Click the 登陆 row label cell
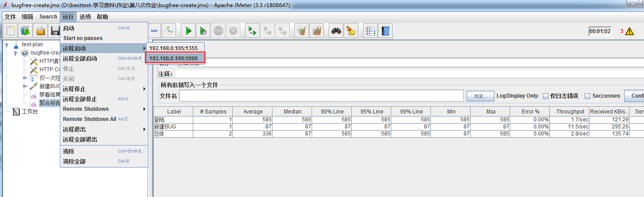Viewport: 644px width, 197px height. (173, 120)
